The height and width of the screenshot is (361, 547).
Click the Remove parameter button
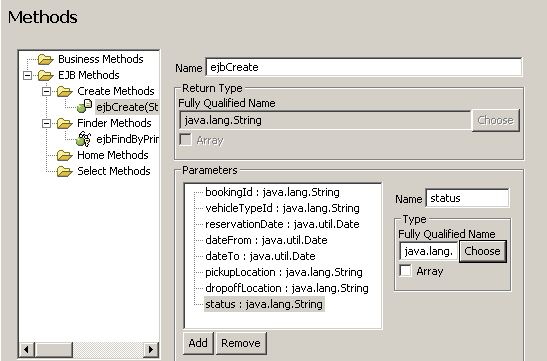(x=241, y=343)
